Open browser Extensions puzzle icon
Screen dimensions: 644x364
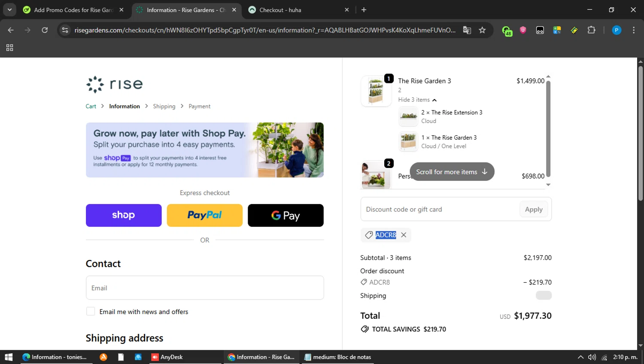[591, 30]
